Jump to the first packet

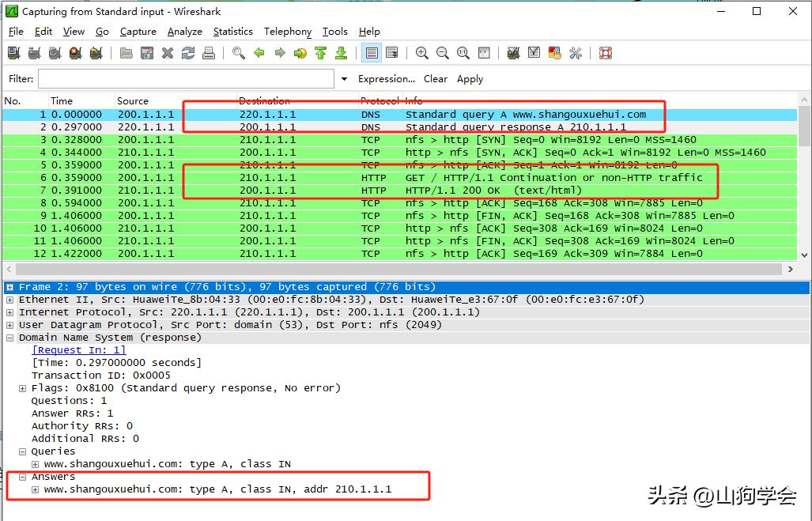point(320,53)
